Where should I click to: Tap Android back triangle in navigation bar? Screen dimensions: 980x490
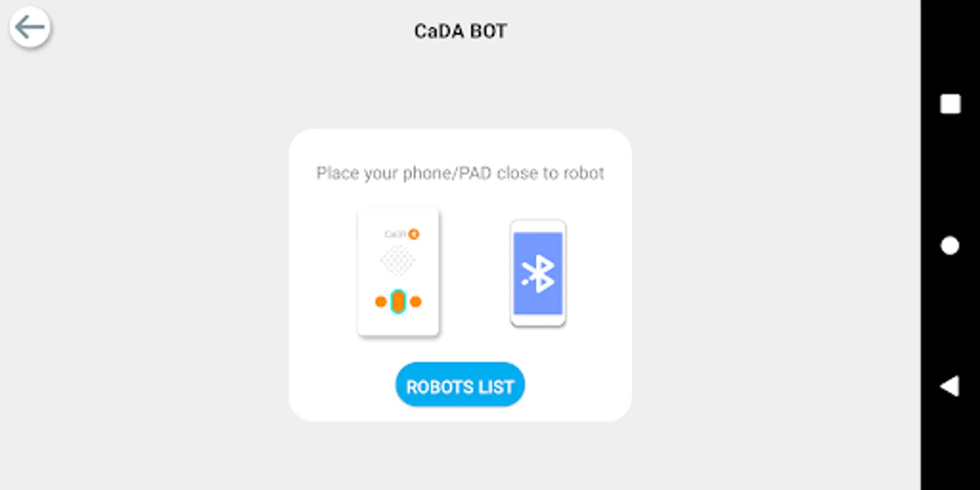click(x=950, y=386)
